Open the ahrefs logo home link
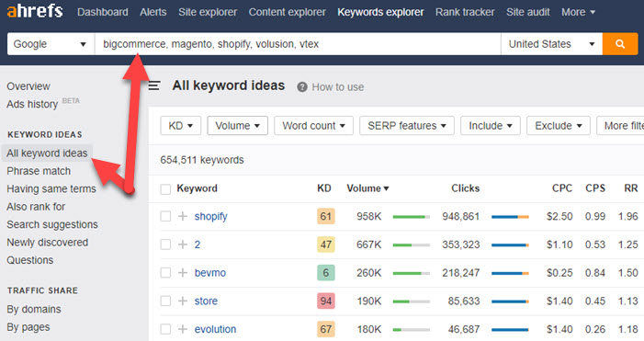The image size is (644, 341). click(35, 11)
